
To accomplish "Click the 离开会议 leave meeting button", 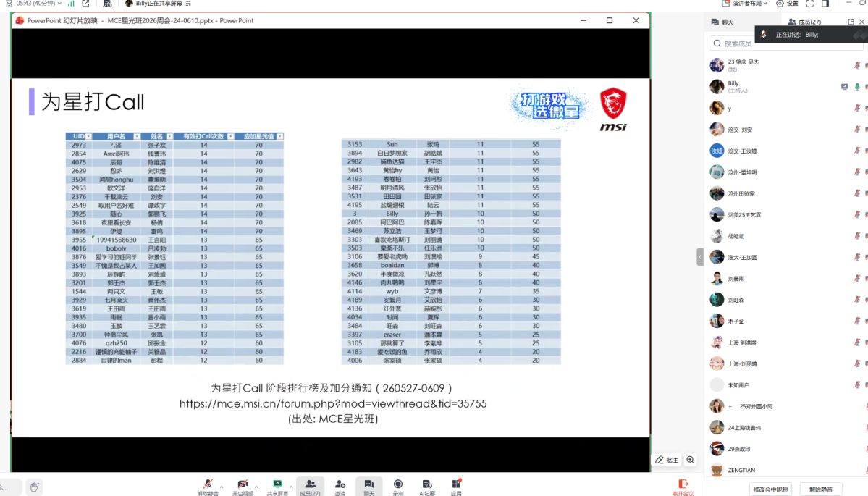I will coord(683,487).
